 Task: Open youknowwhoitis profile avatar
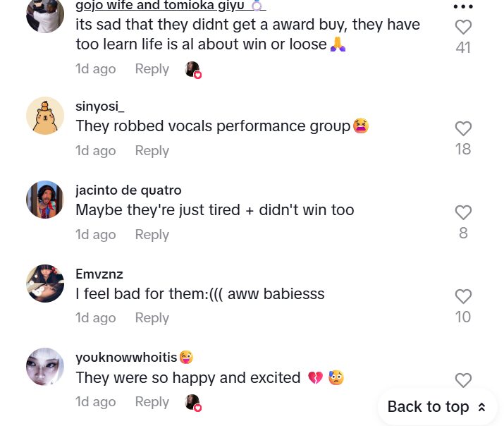tap(45, 367)
